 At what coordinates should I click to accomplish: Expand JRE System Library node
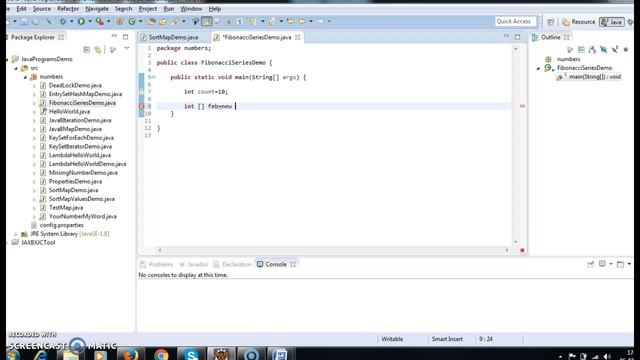coord(16,234)
